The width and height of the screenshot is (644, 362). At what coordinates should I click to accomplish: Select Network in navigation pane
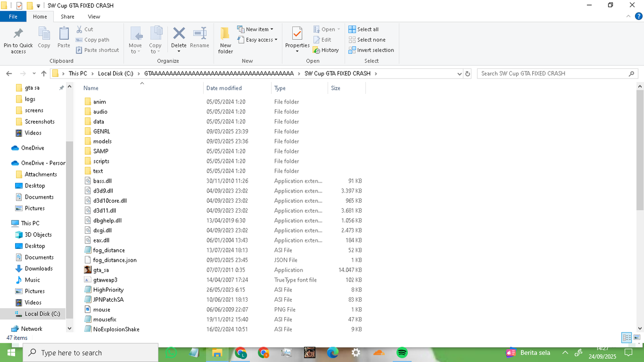32,329
